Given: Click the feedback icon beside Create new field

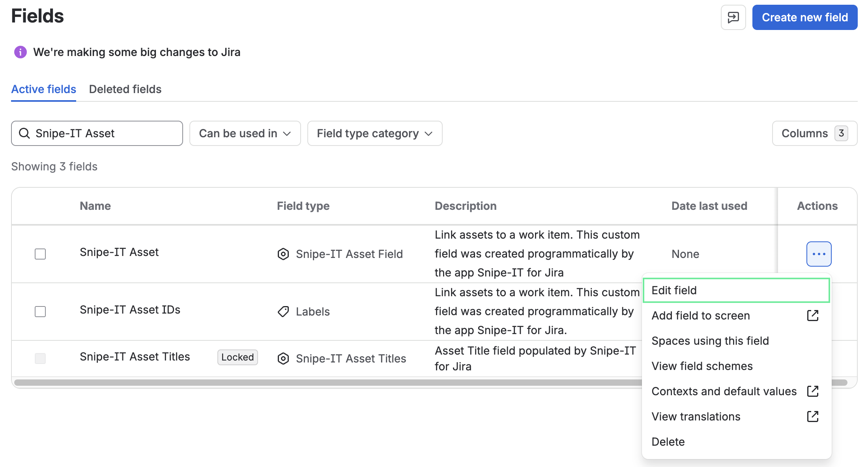Looking at the screenshot, I should pyautogui.click(x=733, y=17).
